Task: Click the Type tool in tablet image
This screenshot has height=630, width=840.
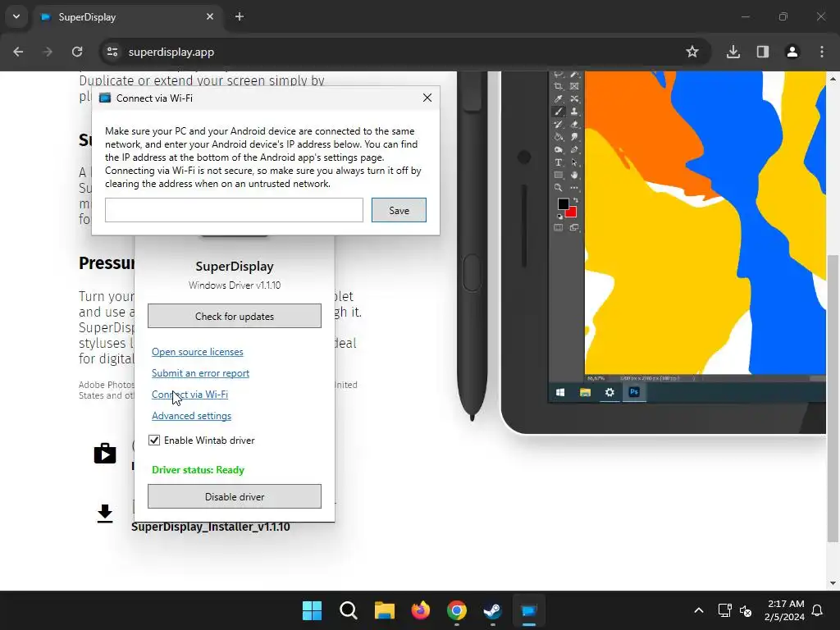Action: coord(559,162)
